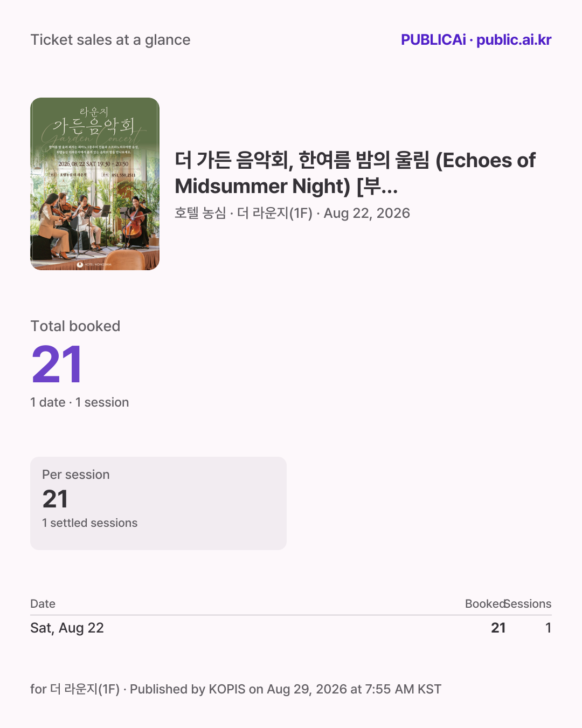
Task: Select the large purple 21 total number
Action: click(57, 365)
